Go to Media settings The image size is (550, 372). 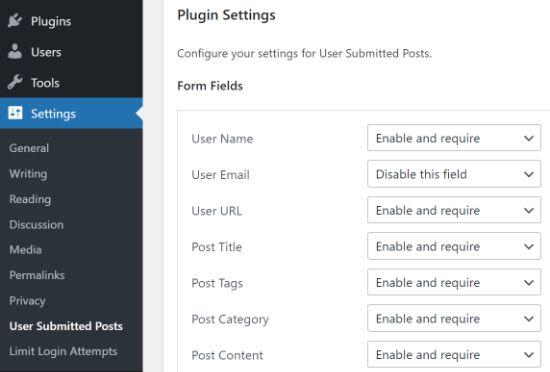25,250
